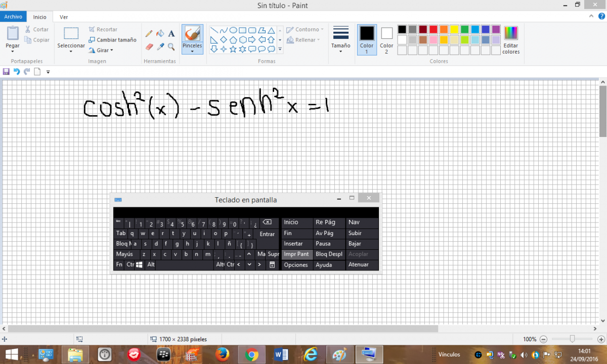Pick the Color picker eyedropper tool
The width and height of the screenshot is (607, 364).
(160, 47)
